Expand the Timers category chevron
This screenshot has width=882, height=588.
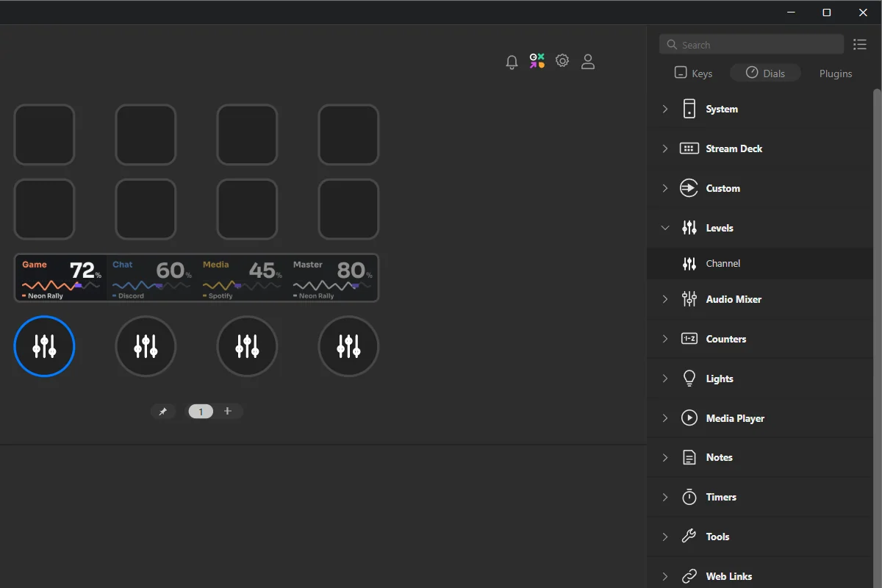point(665,497)
